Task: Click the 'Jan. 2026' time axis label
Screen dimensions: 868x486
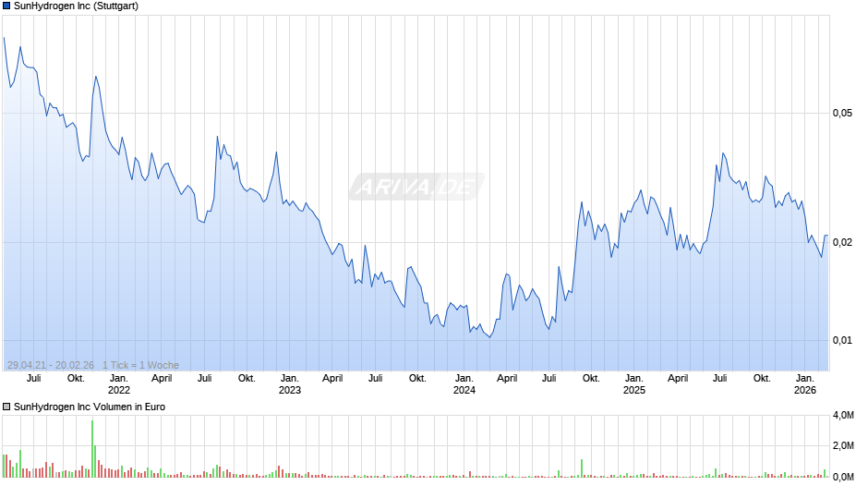Action: point(805,384)
